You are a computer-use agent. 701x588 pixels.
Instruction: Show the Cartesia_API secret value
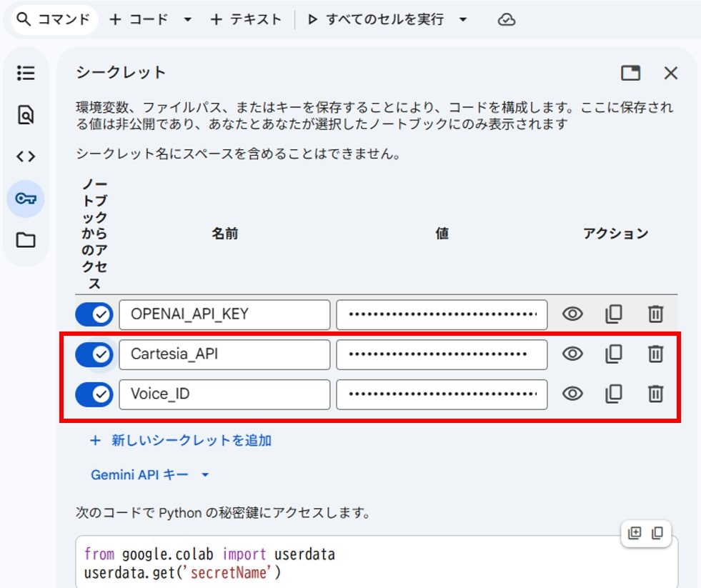click(x=572, y=354)
